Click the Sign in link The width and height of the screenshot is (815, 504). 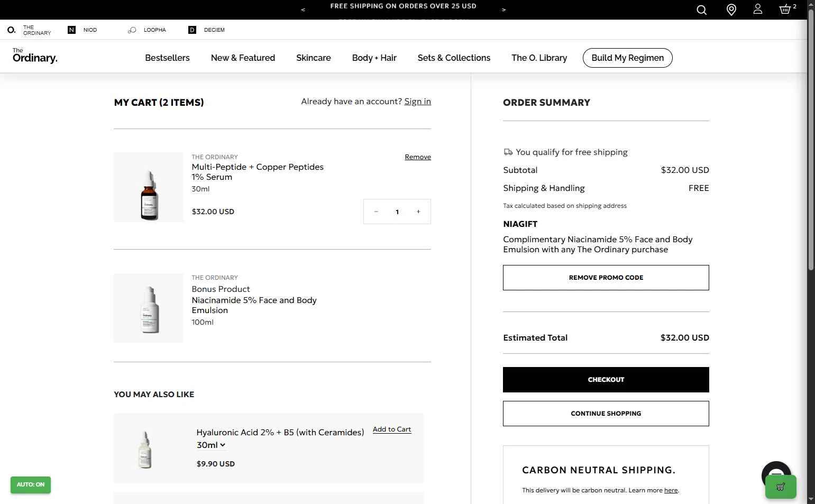tap(417, 102)
